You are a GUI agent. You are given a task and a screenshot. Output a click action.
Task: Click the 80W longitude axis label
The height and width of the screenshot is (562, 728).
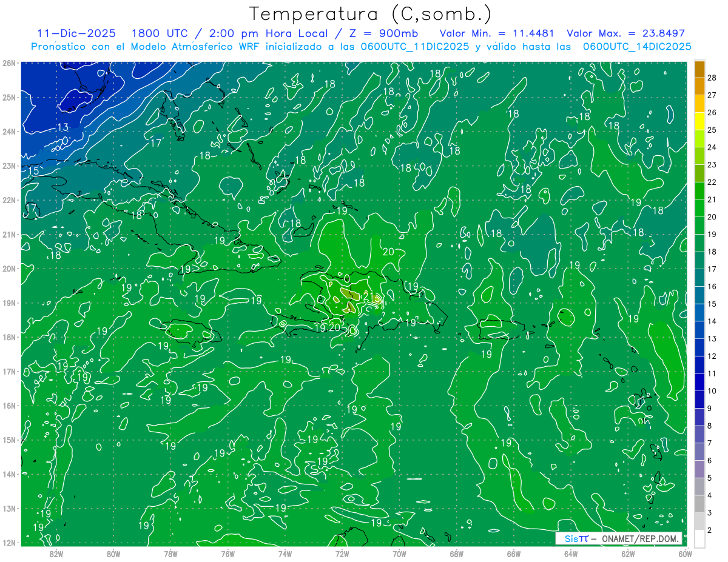[113, 554]
